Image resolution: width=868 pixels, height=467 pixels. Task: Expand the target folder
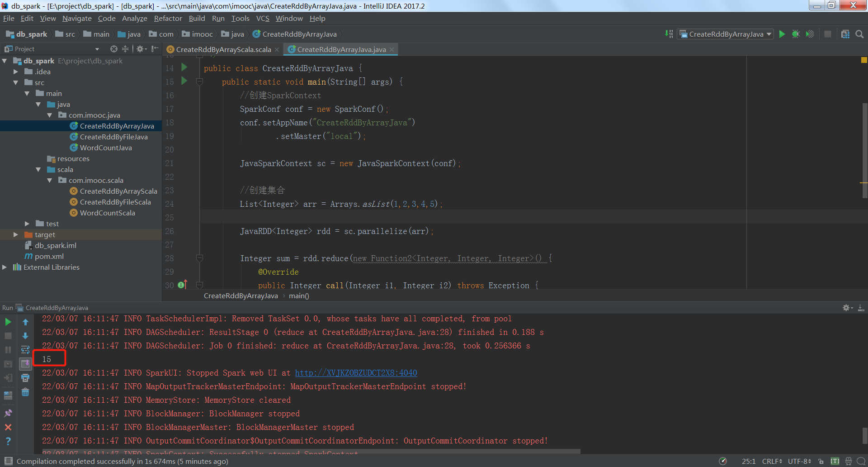[x=16, y=234]
